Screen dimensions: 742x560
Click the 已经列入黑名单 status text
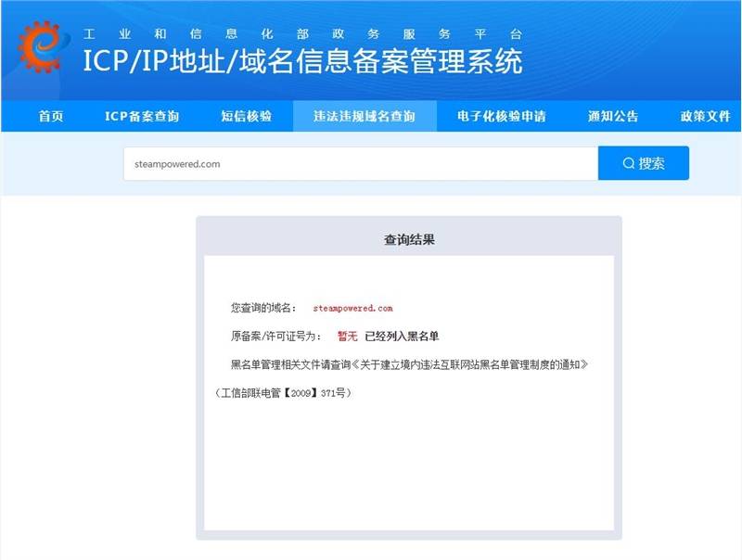coord(403,337)
